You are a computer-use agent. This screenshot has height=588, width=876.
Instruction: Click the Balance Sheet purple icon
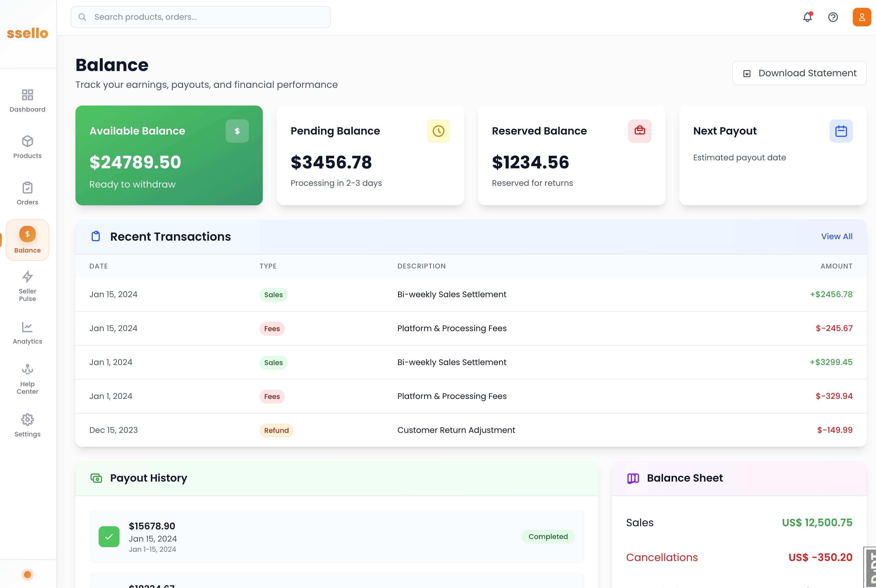pos(633,478)
